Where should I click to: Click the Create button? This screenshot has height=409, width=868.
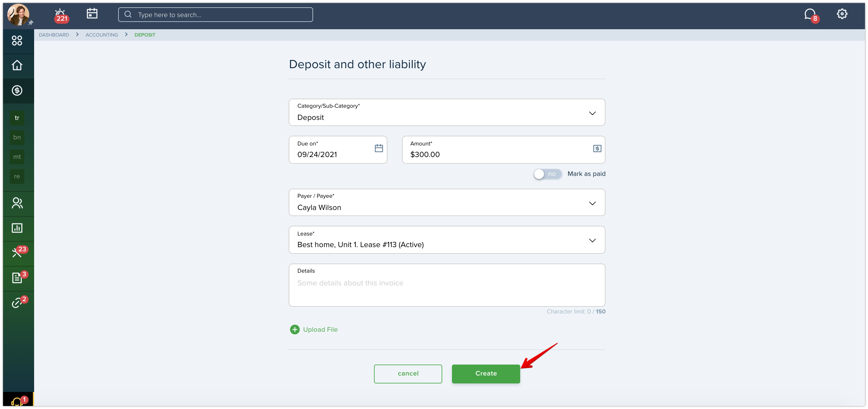[x=486, y=374]
